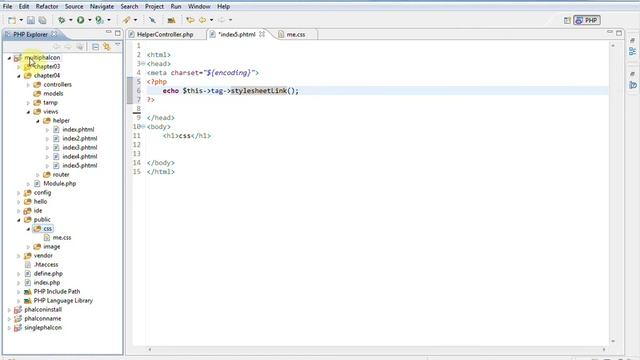Select the .htaccess file
Image resolution: width=640 pixels, height=360 pixels.
point(46,264)
